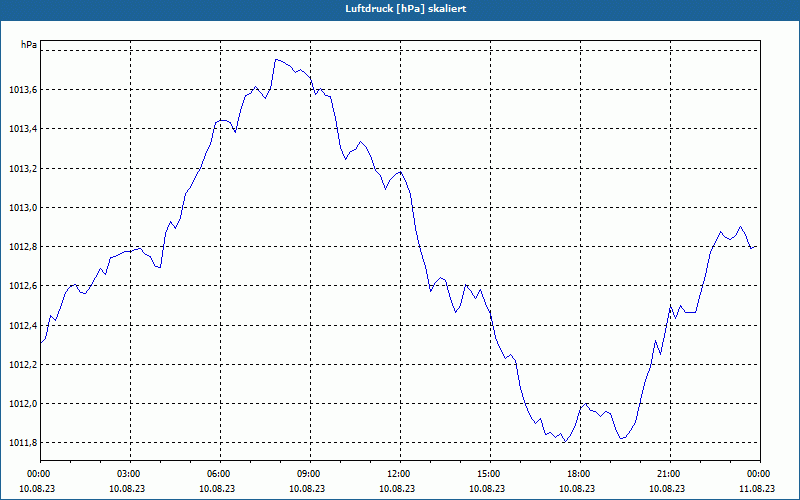Click the pressure curve minimum near 17:30
The height and width of the screenshot is (500, 800).
click(x=564, y=441)
